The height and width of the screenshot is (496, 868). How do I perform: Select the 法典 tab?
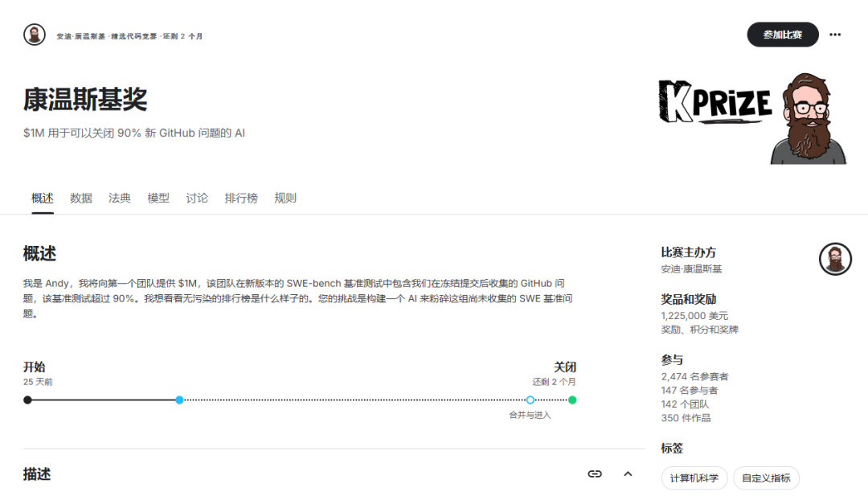[120, 199]
